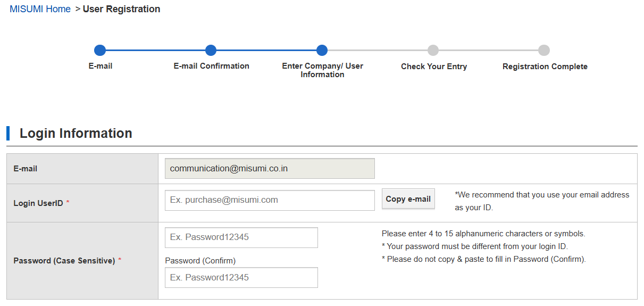Click the "Enter Company/ User Information" step label

322,70
